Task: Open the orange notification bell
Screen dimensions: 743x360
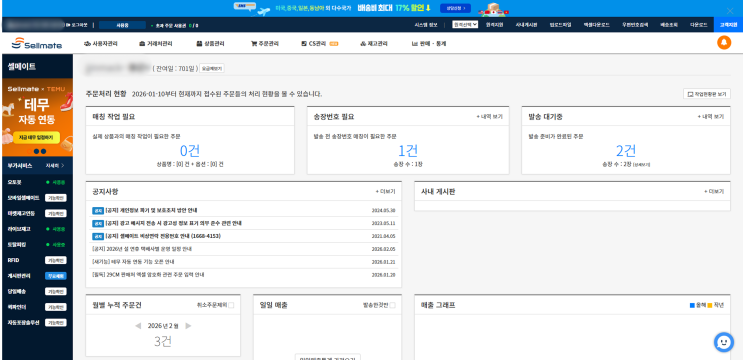Action: [x=724, y=43]
